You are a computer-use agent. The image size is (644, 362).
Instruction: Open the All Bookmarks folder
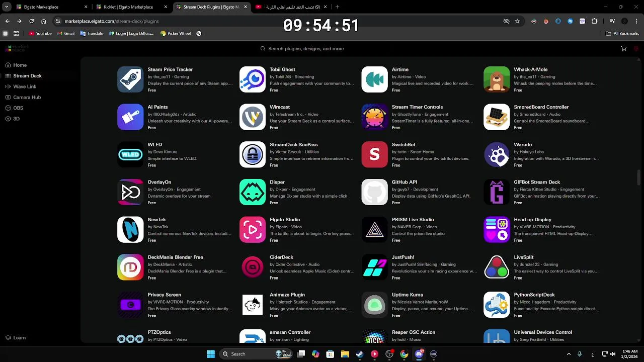point(622,34)
